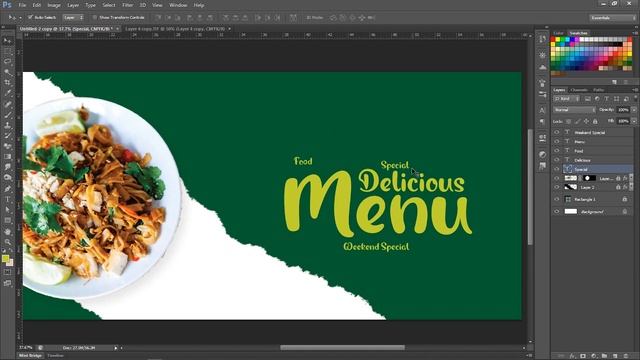Select the Brush tool
640x360 pixels.
tap(7, 115)
